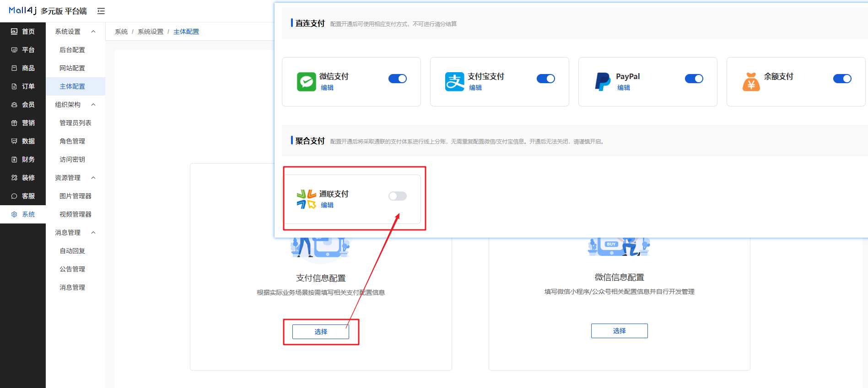The width and height of the screenshot is (868, 388).
Task: Collapse the 系统设置 menu group
Action: tap(75, 32)
